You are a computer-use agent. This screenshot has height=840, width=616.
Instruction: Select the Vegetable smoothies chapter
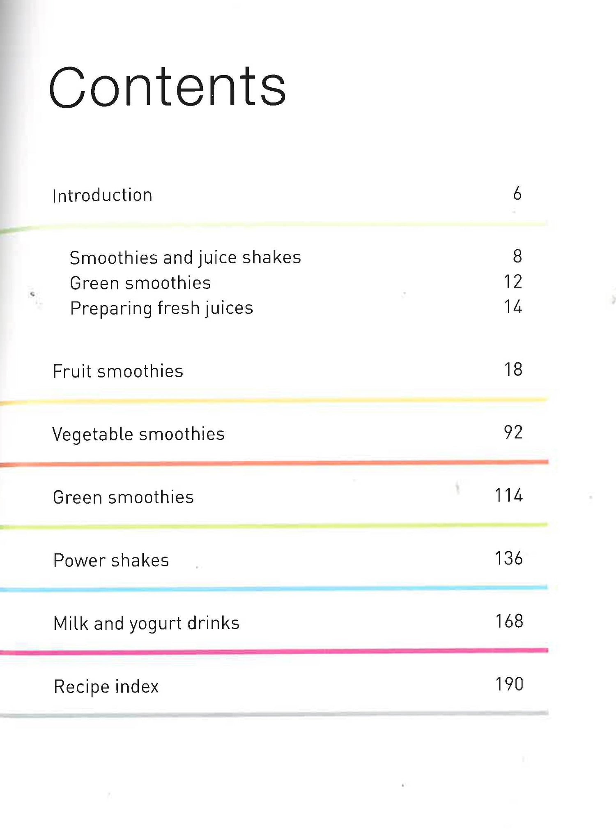pyautogui.click(x=138, y=434)
